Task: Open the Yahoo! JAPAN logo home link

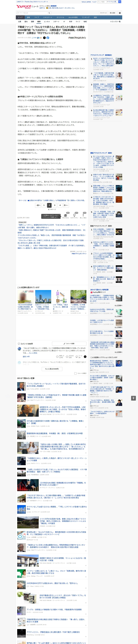Action: click(24, 7)
